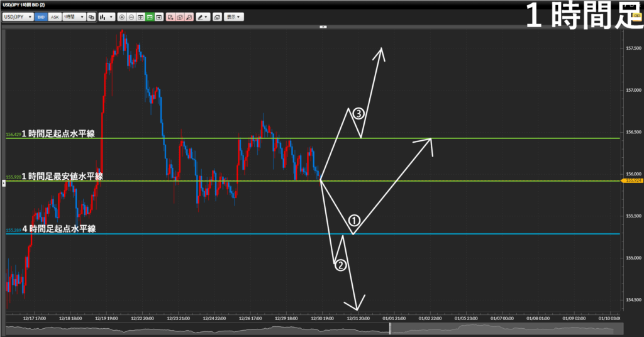Toggle the green highlighted panel icon
The image size is (644, 337).
(150, 17)
